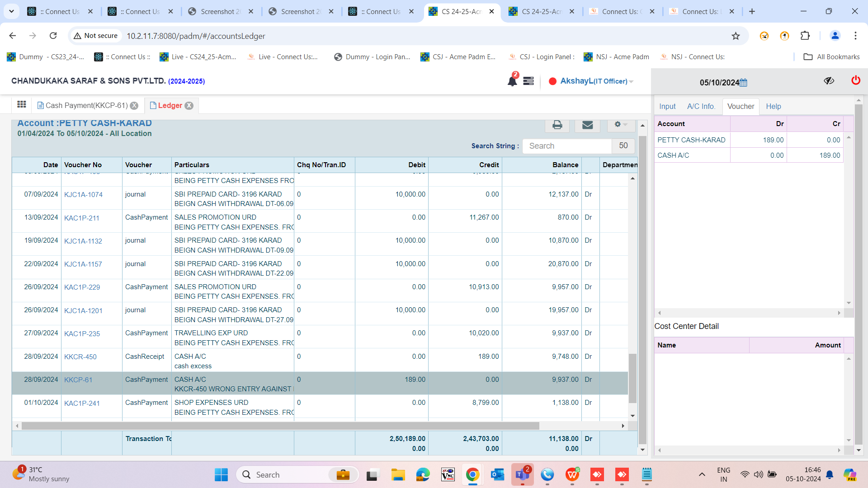The image size is (868, 488).
Task: Click the CASH A/C row in voucher panel
Action: click(x=749, y=155)
